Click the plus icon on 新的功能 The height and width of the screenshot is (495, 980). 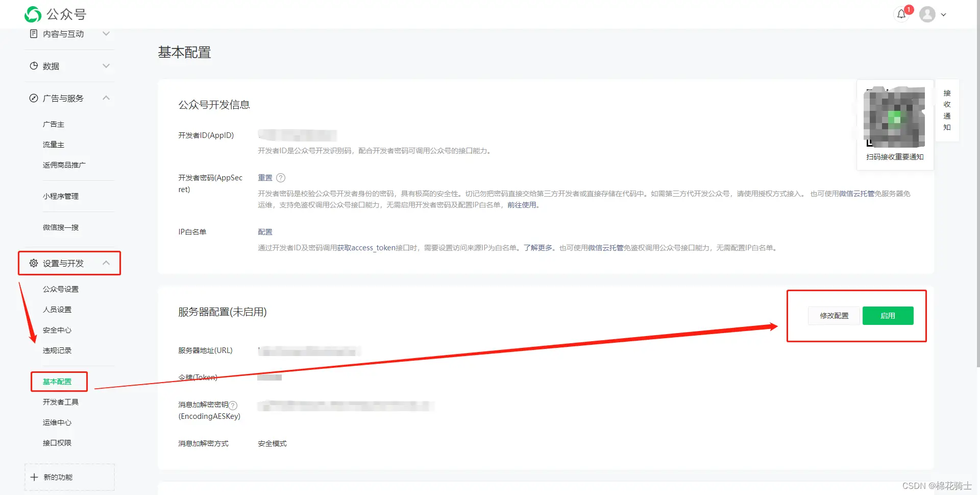(34, 477)
